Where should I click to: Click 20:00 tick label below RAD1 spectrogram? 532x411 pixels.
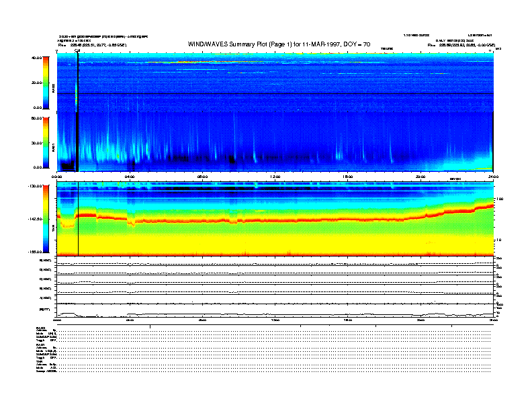[420, 177]
